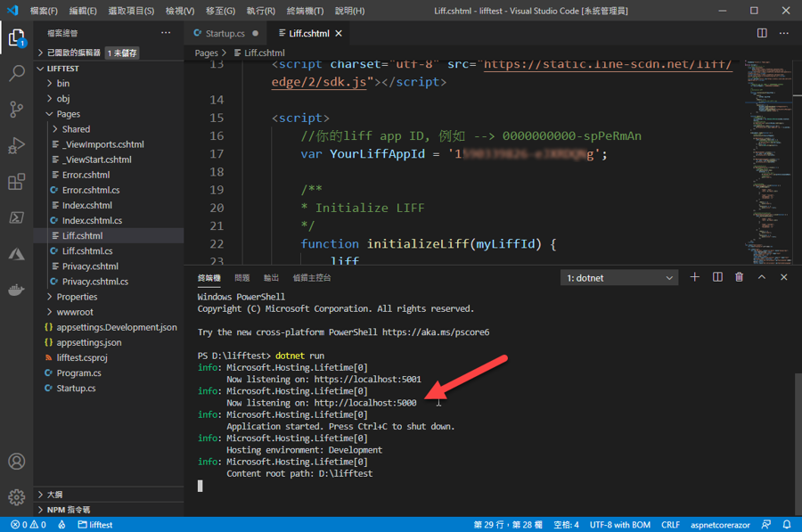Open the terminal selector dropdown '1: dotnet'
Viewport: 802px width, 532px height.
click(x=620, y=278)
